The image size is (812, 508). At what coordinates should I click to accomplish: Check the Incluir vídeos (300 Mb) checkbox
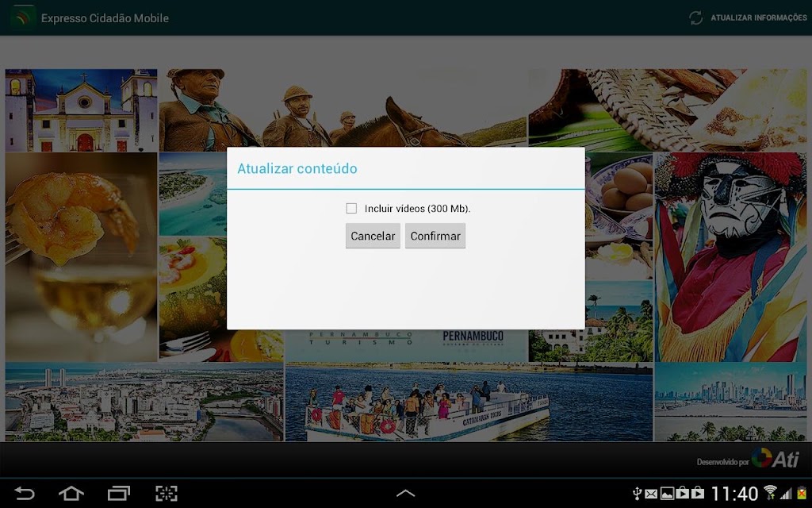[x=351, y=209]
